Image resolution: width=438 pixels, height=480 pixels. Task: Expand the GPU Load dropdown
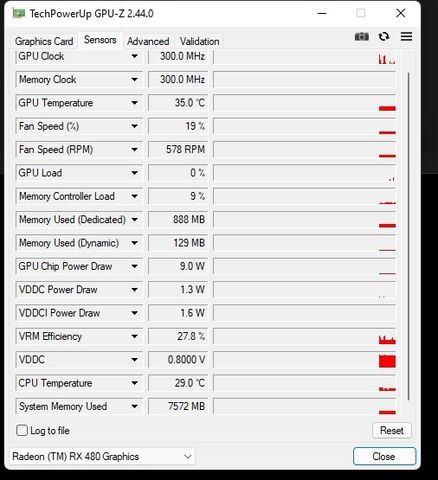135,173
